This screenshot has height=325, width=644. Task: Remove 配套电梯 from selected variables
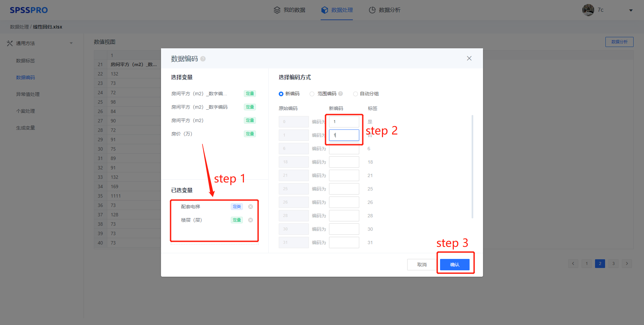(x=251, y=207)
